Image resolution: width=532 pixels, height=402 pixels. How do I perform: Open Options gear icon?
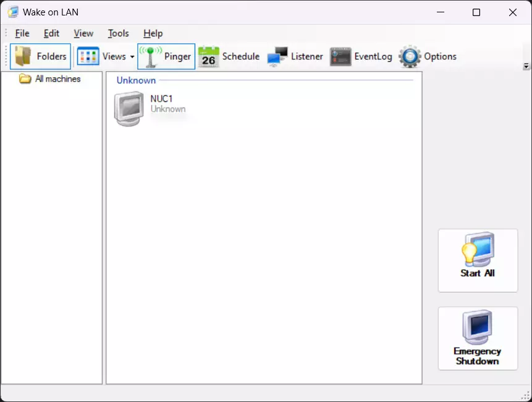[x=410, y=56]
